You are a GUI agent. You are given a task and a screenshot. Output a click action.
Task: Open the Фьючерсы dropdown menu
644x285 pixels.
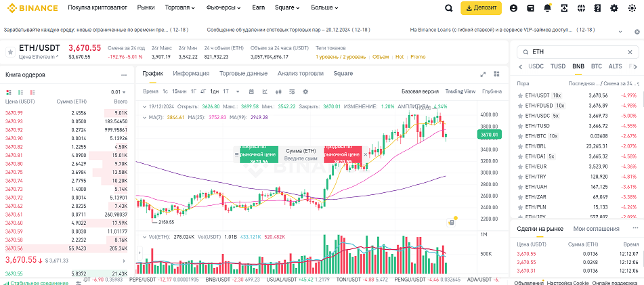[x=224, y=7]
